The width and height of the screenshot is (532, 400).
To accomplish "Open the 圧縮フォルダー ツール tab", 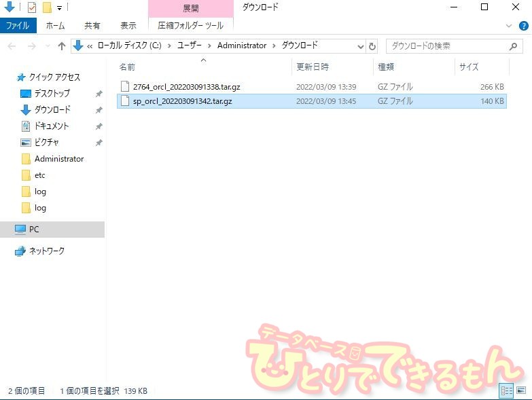I will 191,25.
